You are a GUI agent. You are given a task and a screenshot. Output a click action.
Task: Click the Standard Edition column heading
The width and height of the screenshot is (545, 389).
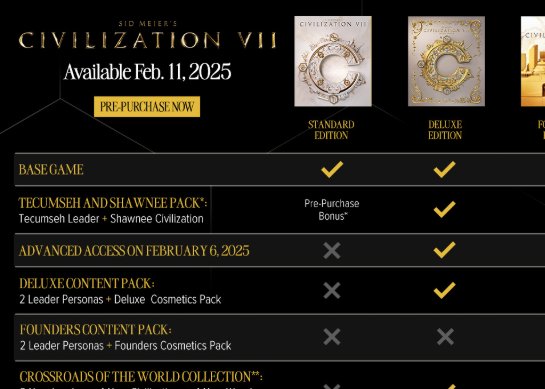click(x=331, y=130)
